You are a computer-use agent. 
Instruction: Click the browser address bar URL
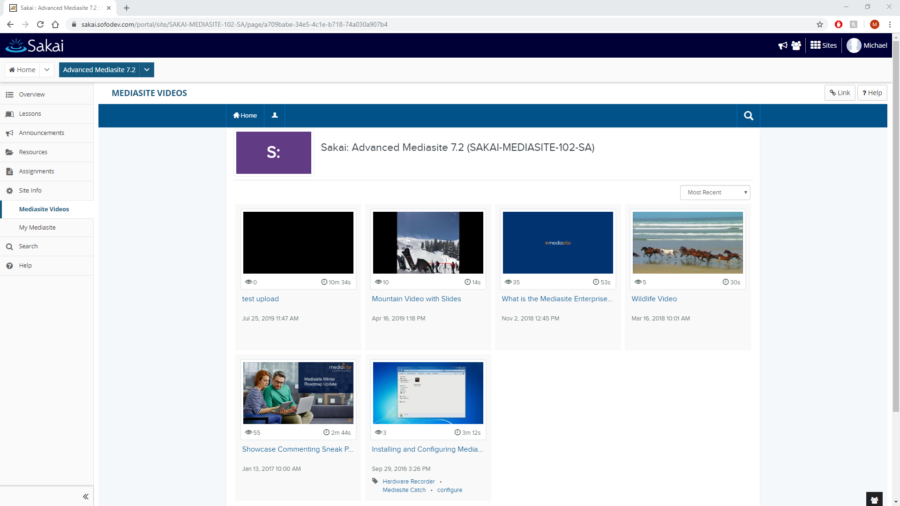(x=234, y=25)
